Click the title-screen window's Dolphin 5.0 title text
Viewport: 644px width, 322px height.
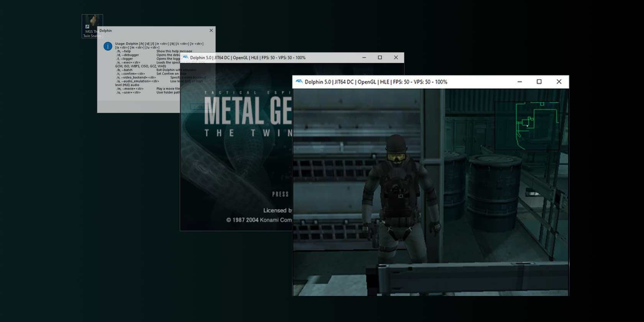(248, 58)
